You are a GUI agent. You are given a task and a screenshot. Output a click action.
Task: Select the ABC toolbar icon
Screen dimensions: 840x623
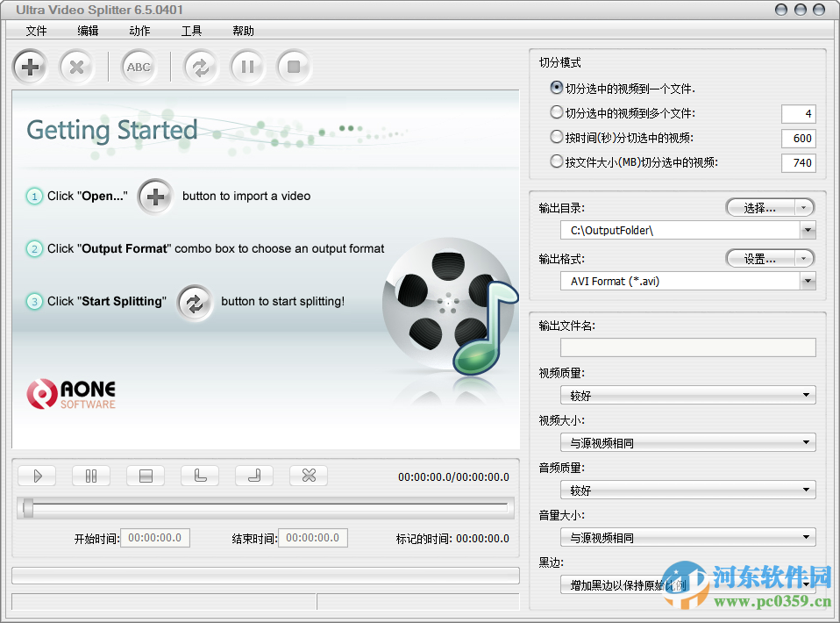(138, 67)
